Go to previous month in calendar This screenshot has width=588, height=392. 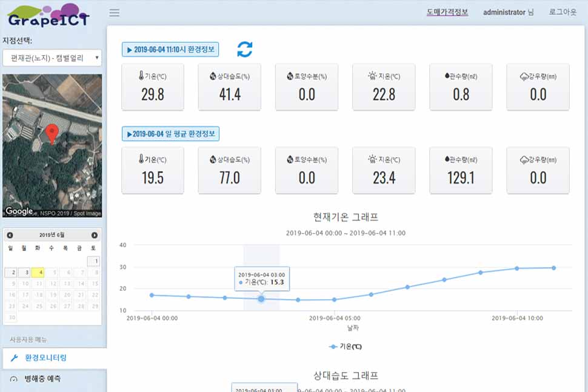[x=10, y=235]
